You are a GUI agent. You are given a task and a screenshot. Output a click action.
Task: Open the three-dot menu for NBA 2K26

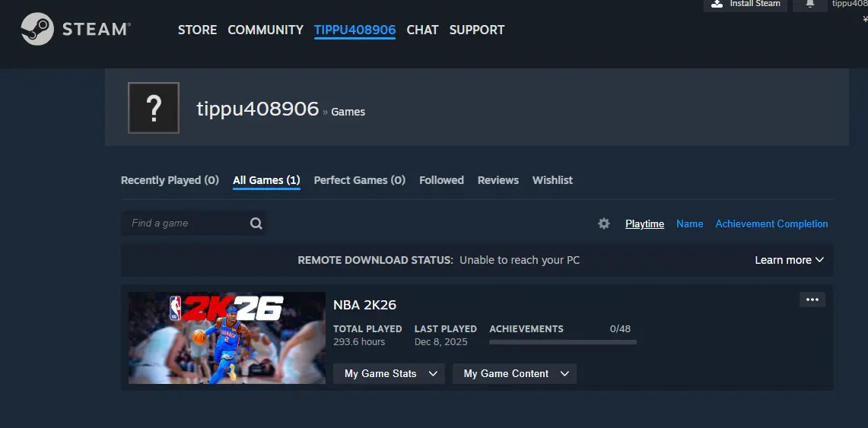pos(812,300)
